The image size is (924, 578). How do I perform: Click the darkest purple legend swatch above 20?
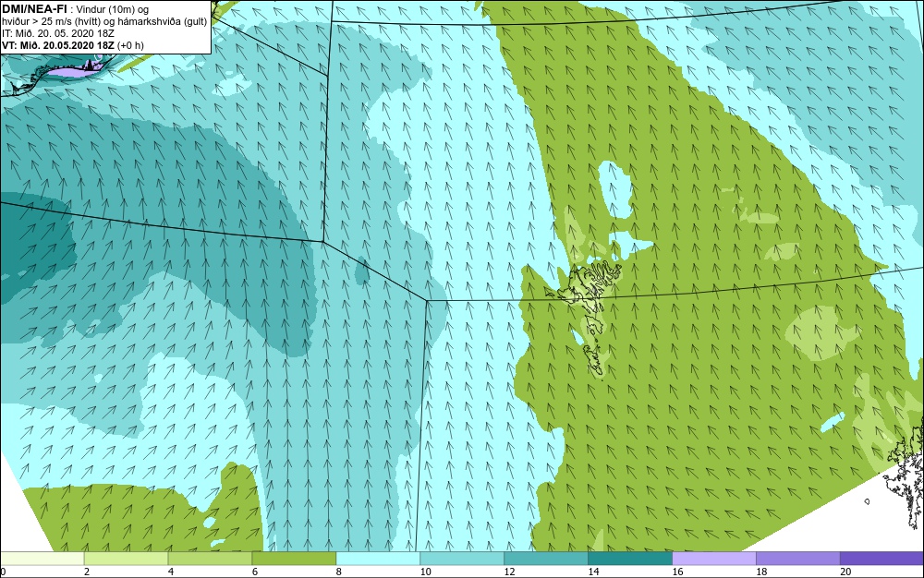(x=881, y=558)
